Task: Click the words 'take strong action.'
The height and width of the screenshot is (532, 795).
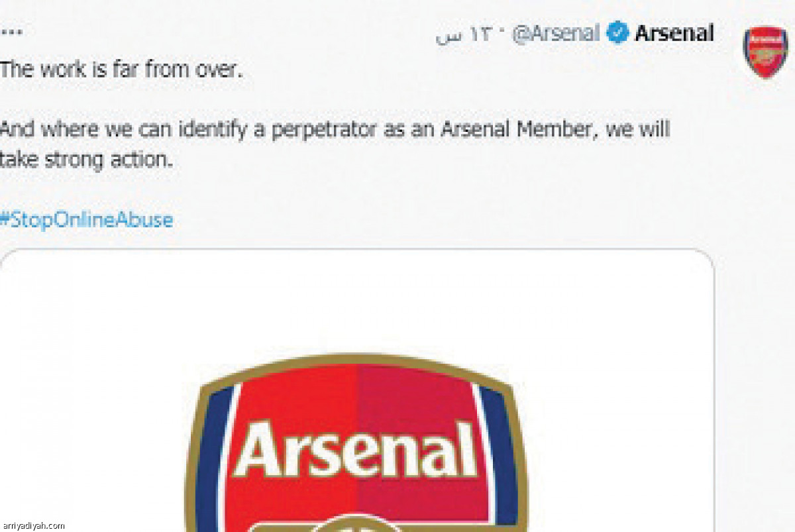Action: 86,160
